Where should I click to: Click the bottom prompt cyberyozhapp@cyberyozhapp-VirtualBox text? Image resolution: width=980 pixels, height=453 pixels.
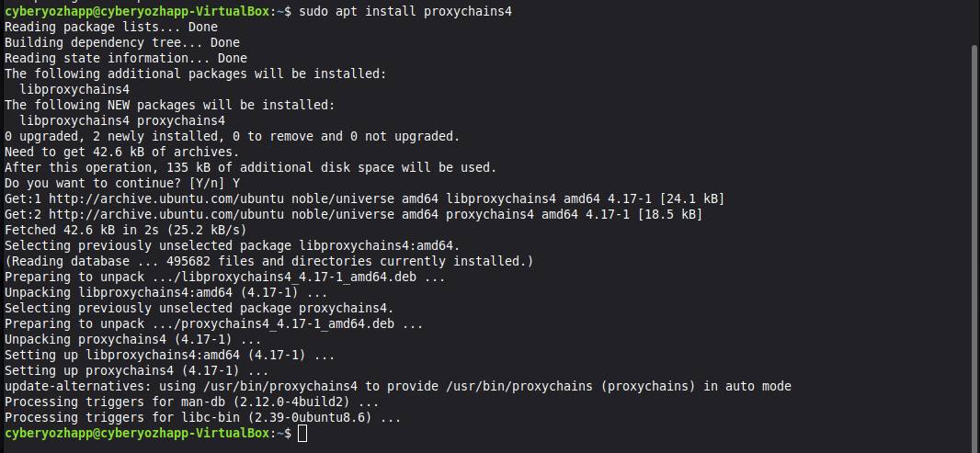click(138, 433)
